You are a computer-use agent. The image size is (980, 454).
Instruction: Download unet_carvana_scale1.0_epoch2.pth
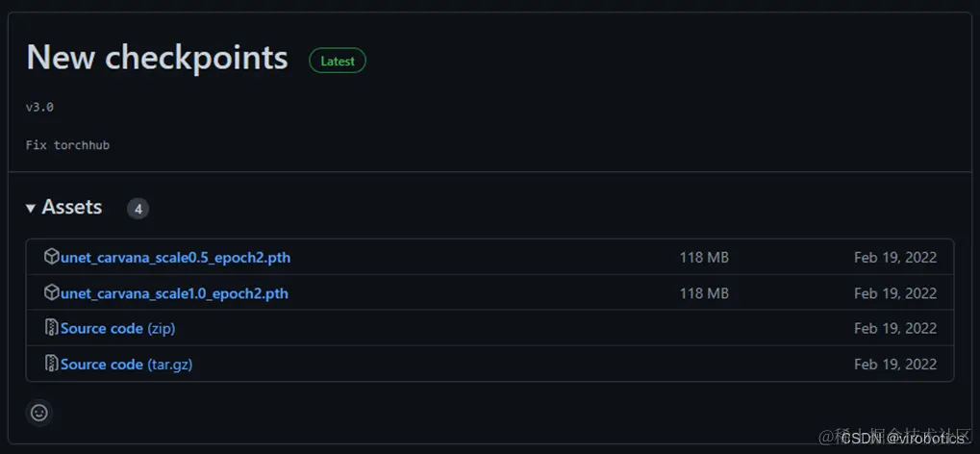pyautogui.click(x=174, y=293)
